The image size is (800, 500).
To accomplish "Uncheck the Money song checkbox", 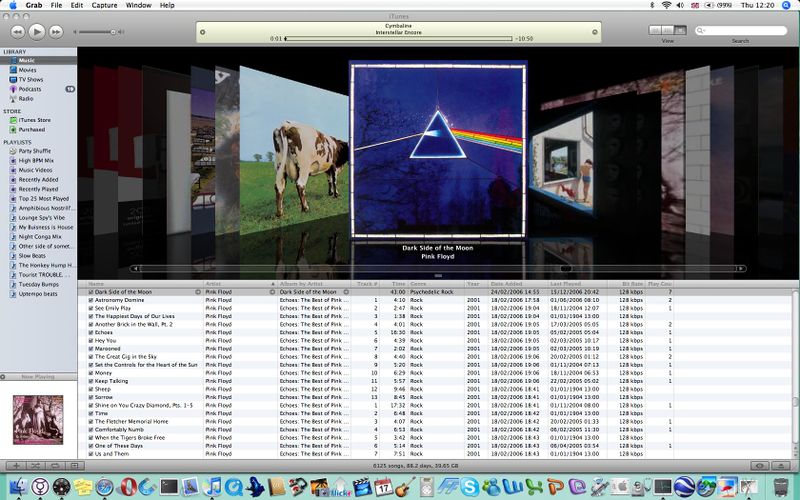I will [91, 373].
